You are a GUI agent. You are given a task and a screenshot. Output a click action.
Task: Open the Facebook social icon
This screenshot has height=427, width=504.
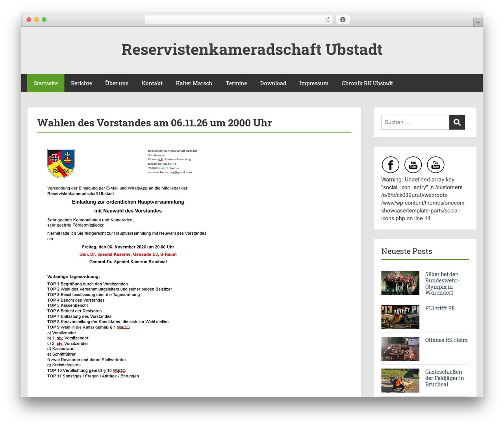(391, 165)
